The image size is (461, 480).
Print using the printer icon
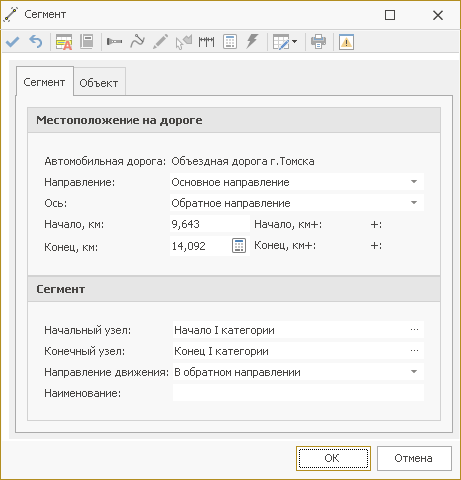pyautogui.click(x=318, y=42)
